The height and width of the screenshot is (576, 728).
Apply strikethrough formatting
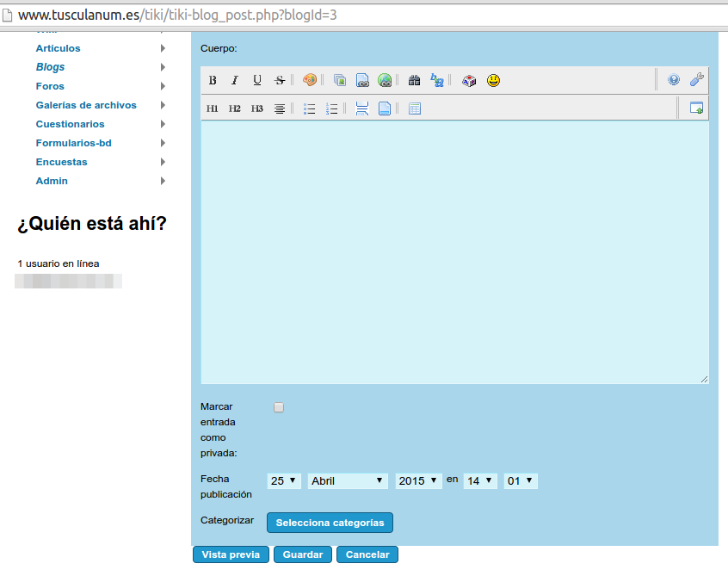(x=280, y=80)
